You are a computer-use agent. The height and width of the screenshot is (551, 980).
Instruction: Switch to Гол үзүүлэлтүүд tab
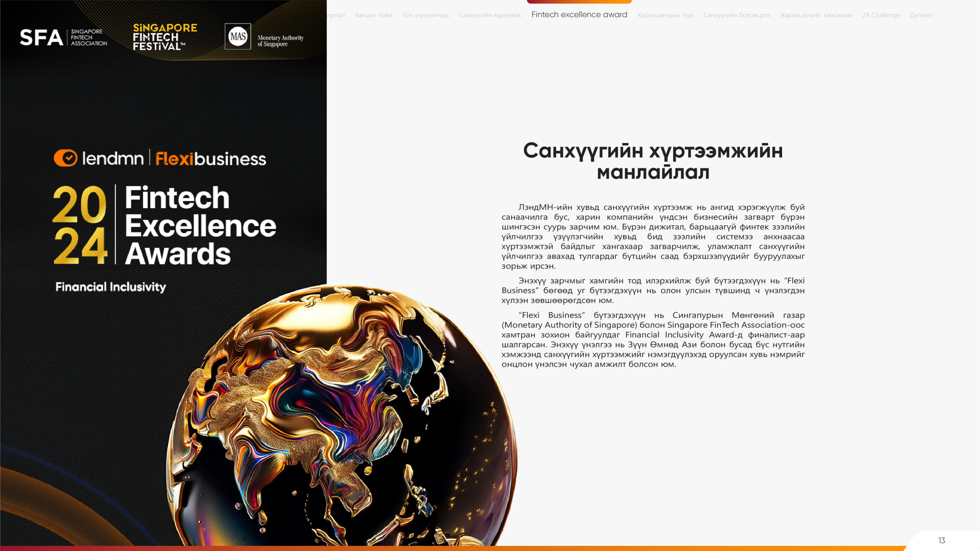click(425, 15)
